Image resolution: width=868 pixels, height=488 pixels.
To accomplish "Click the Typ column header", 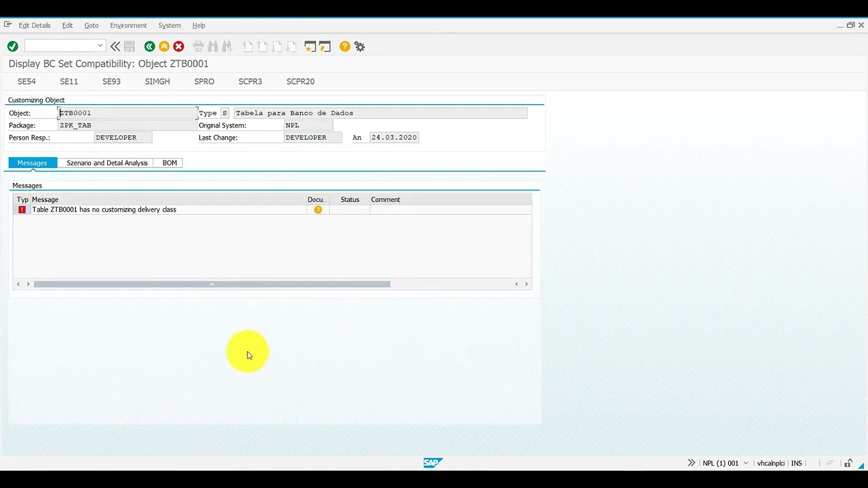I will [22, 199].
